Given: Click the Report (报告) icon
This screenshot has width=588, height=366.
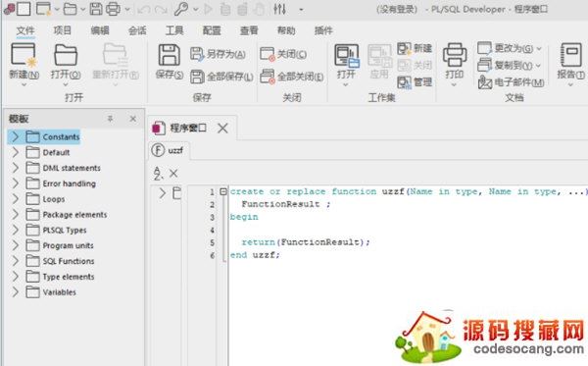Looking at the screenshot, I should [x=570, y=55].
